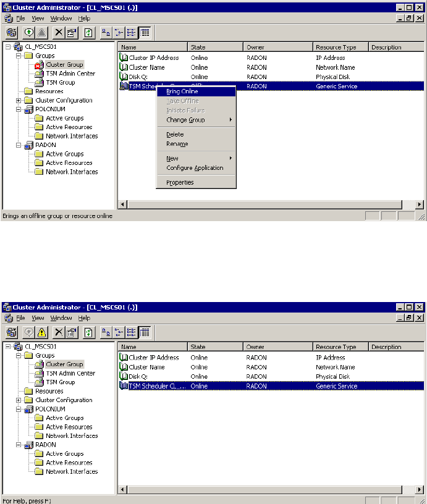Open Help menu in lower window

[x=84, y=318]
